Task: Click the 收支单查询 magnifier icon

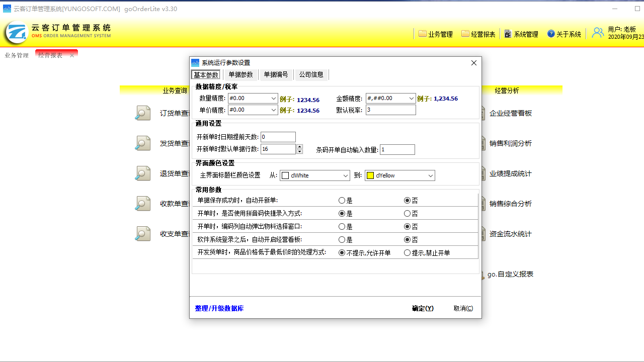Action: (x=143, y=234)
